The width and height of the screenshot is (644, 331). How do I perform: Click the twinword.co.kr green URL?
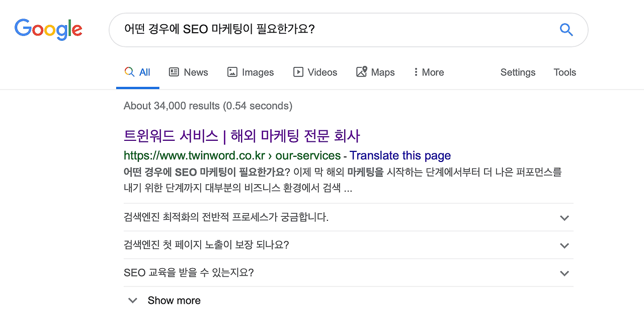pos(194,155)
